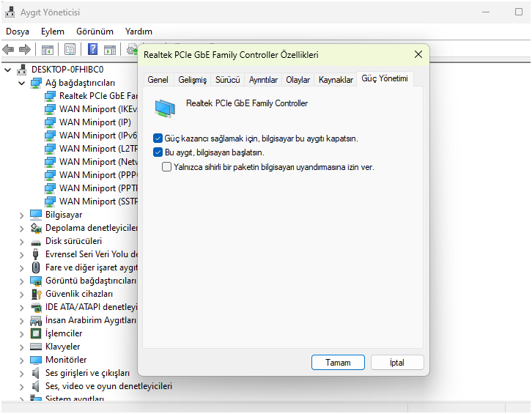Collapse the DESKTOP-0FHIBC0 root node
The image size is (532, 414).
coord(8,70)
